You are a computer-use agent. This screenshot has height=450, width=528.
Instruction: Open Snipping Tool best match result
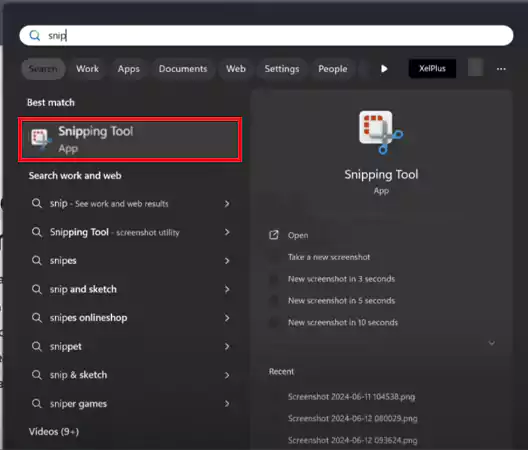pos(130,139)
